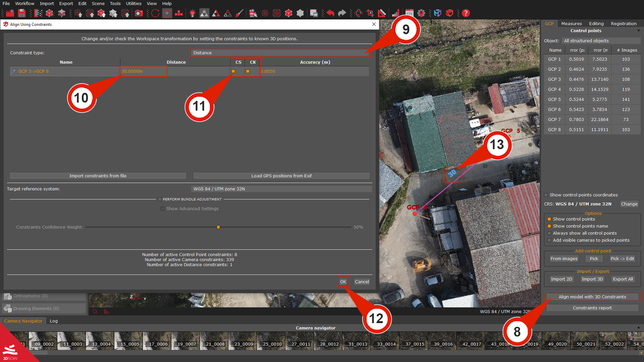Open the Constraint type Distance dropdown
Image resolution: width=644 pixels, height=362 pixels.
[x=280, y=53]
